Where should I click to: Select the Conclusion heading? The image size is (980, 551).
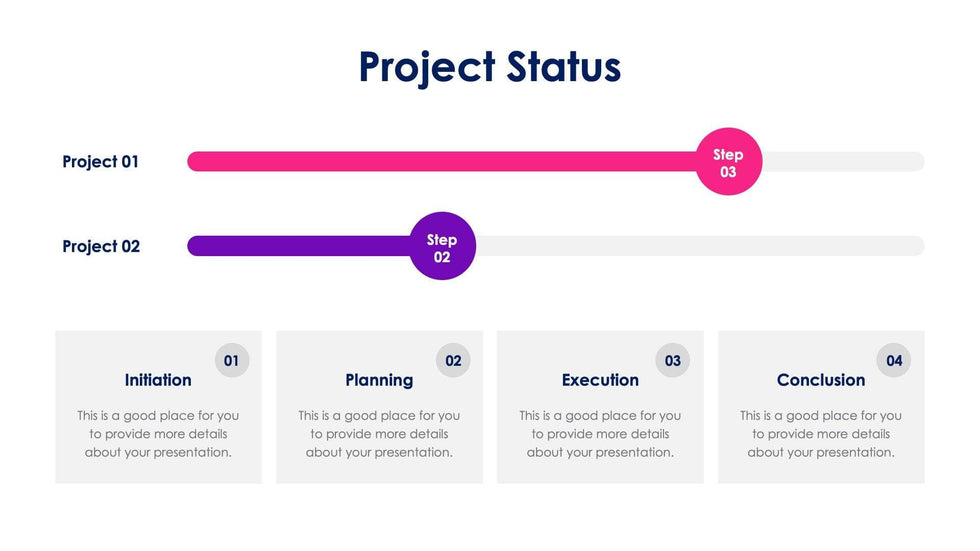(821, 380)
